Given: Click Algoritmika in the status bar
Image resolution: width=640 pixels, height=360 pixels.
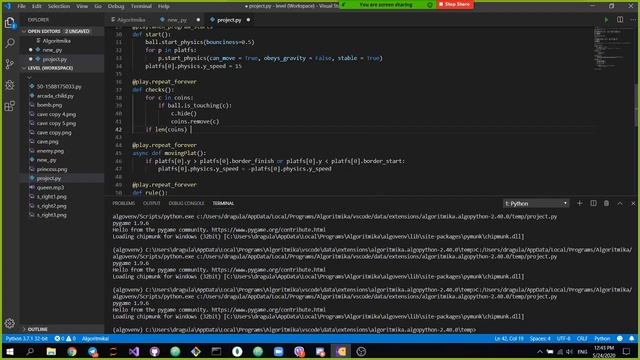Looking at the screenshot, I should pos(96,338).
